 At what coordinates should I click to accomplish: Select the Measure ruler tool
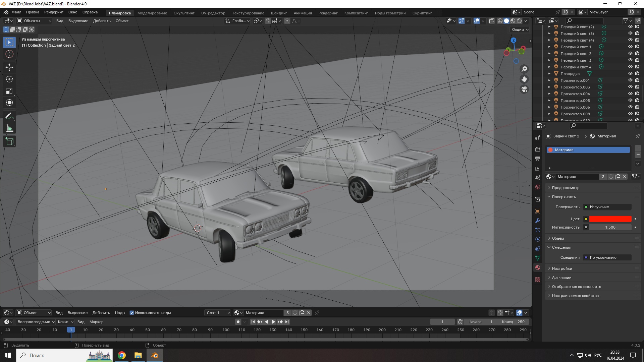point(9,128)
